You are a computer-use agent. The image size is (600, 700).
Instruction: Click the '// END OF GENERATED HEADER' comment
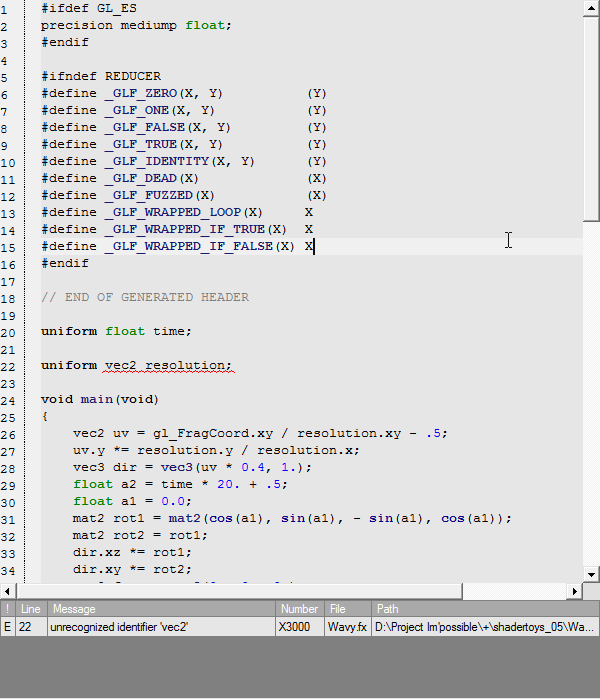click(x=145, y=297)
